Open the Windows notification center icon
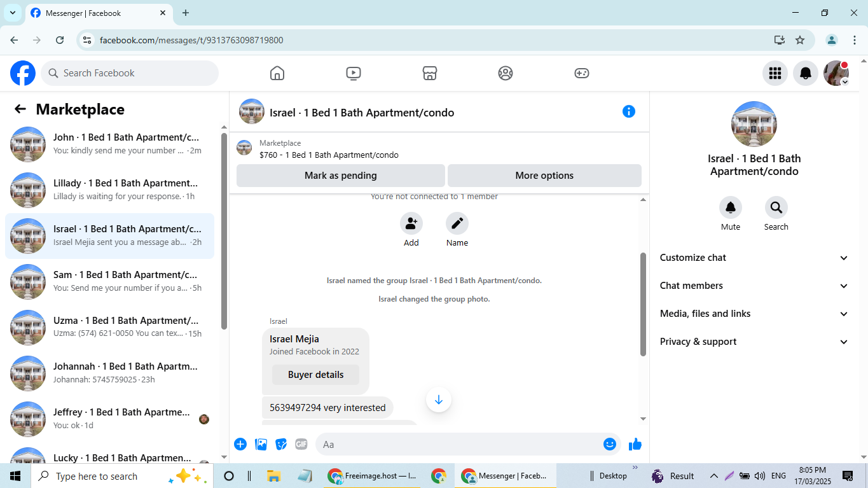The width and height of the screenshot is (868, 488). click(x=848, y=476)
